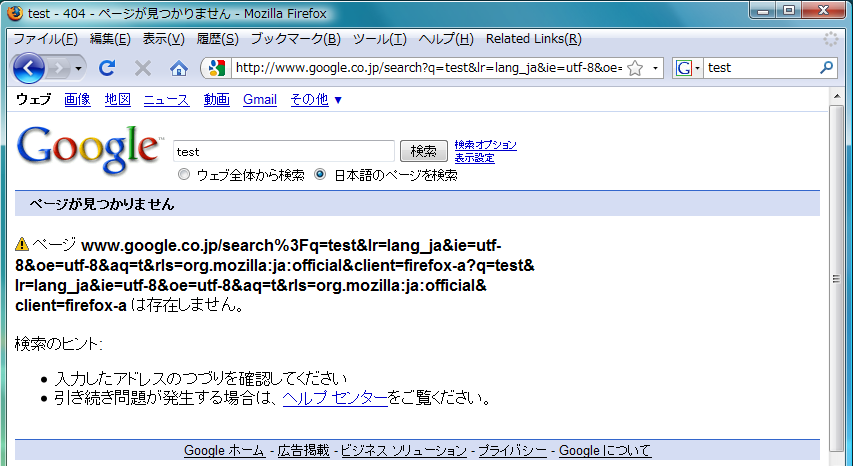Reload the page with the refresh icon

pyautogui.click(x=107, y=68)
